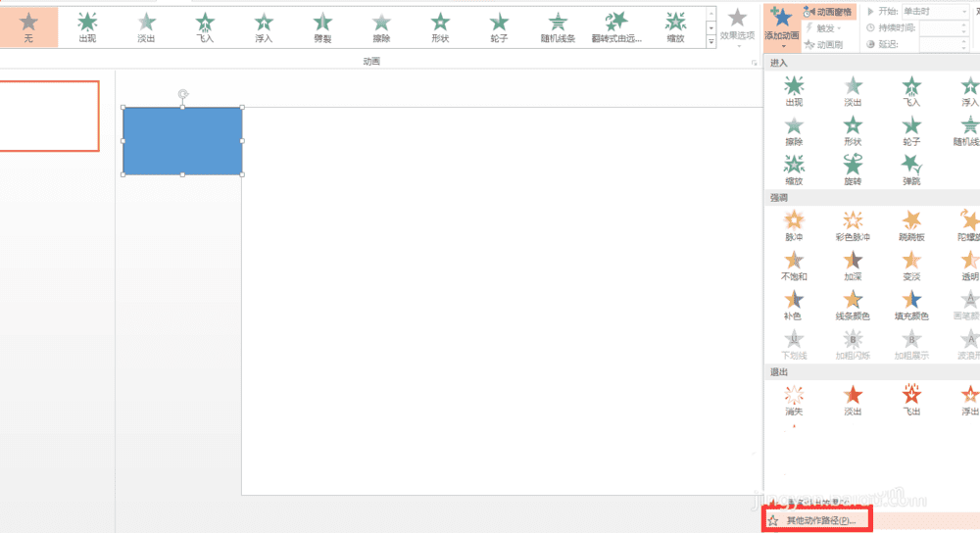Add the 飞出 exit animation

(911, 400)
